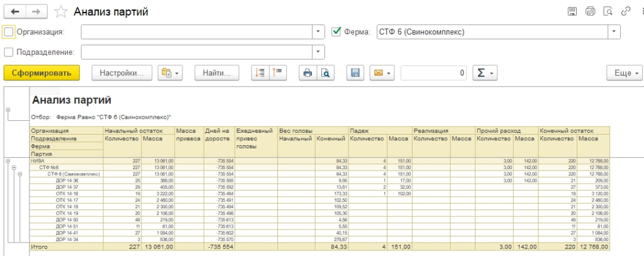The height and width of the screenshot is (256, 644).
Task: Click the Настройки... button
Action: point(123,73)
